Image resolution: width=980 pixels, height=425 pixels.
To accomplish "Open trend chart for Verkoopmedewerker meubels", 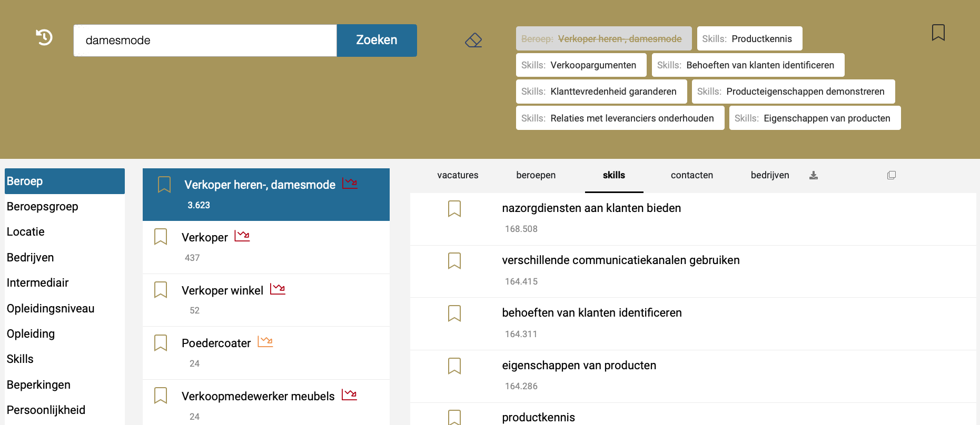I will click(x=349, y=394).
